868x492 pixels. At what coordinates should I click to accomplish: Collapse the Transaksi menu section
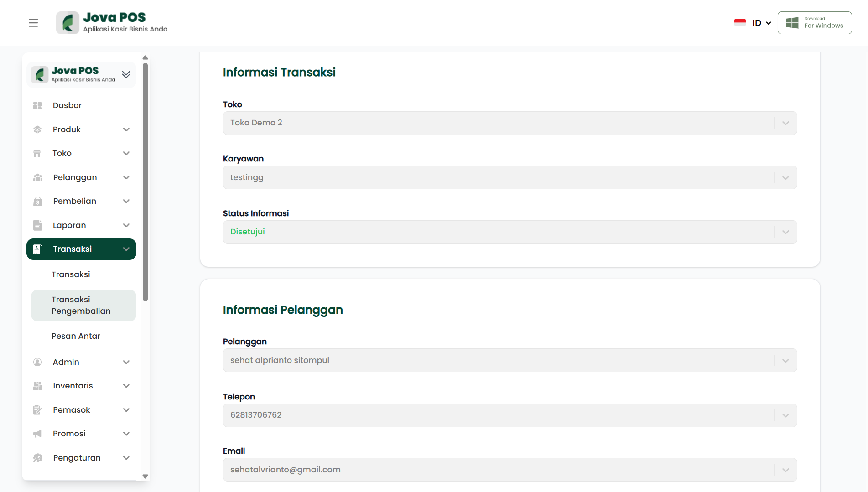[126, 249]
